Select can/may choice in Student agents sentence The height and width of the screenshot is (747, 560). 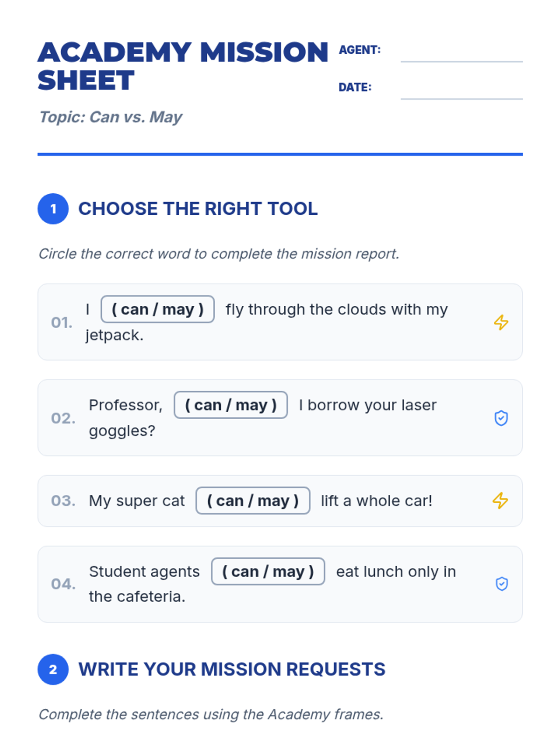[x=268, y=571]
